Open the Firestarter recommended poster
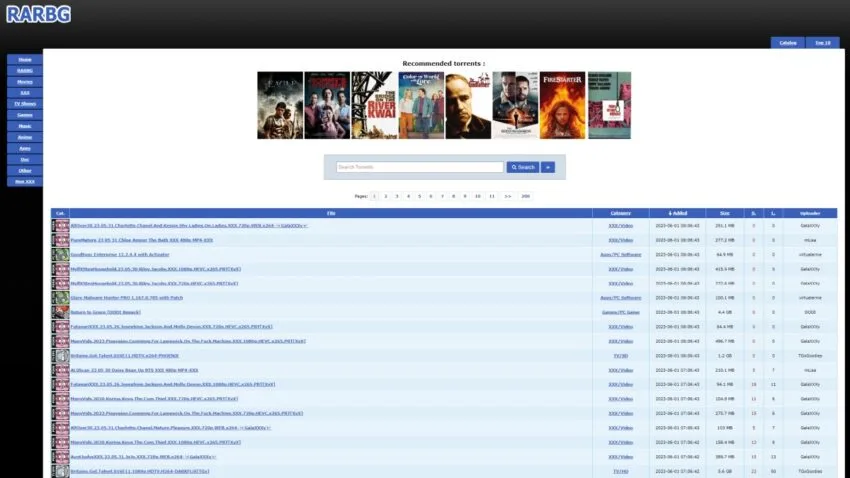 pos(563,105)
